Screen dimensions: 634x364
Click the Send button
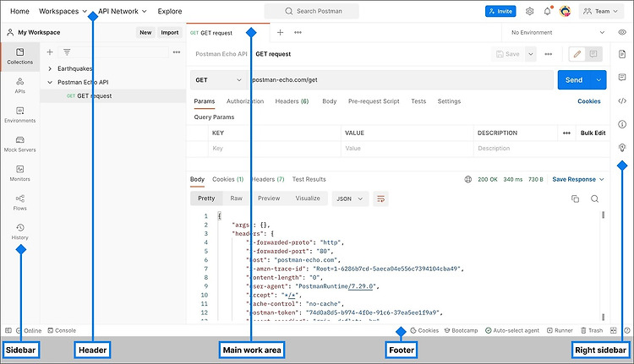[x=574, y=80]
